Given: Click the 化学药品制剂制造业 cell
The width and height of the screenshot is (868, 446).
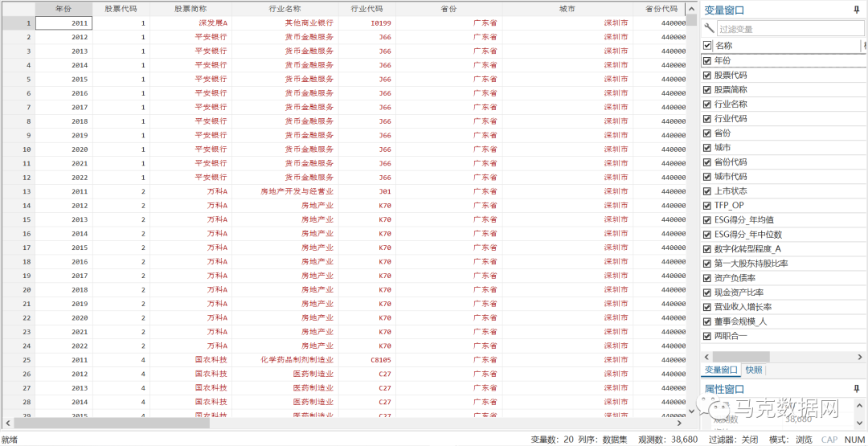Looking at the screenshot, I should (285, 360).
